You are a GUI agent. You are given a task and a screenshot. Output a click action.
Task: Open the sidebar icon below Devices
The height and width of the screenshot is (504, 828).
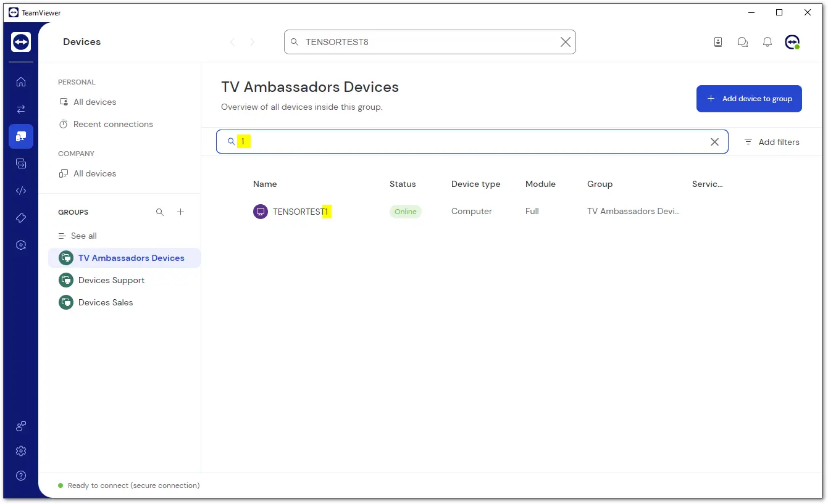(x=21, y=163)
